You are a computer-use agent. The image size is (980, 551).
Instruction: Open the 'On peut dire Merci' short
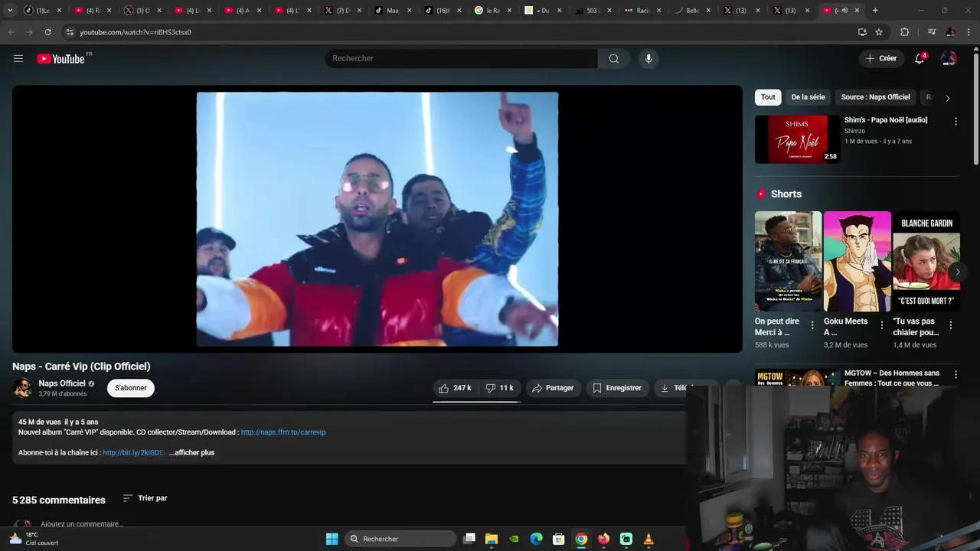(788, 261)
